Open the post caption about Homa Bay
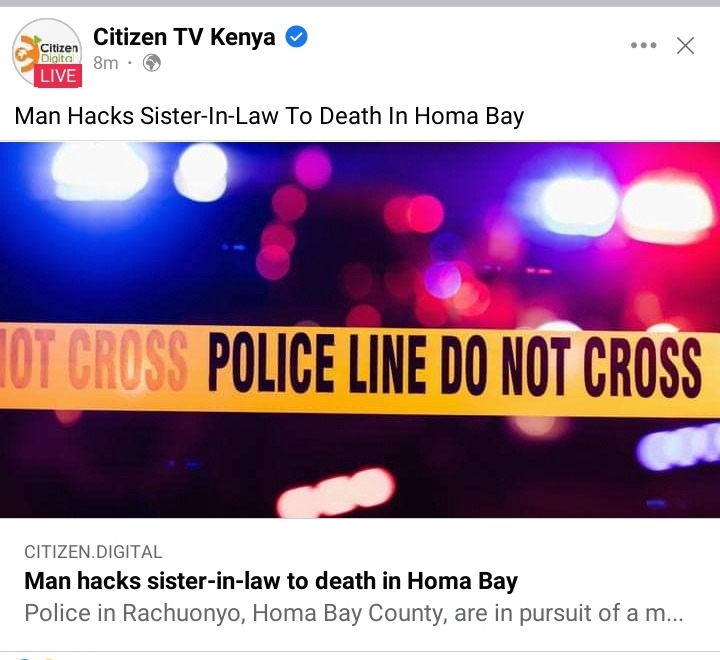The width and height of the screenshot is (720, 660). (269, 116)
